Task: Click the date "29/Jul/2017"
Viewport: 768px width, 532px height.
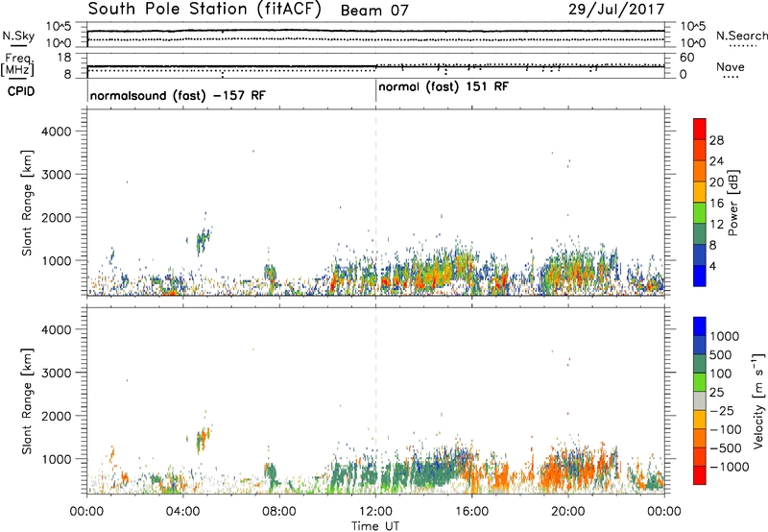Action: point(616,10)
